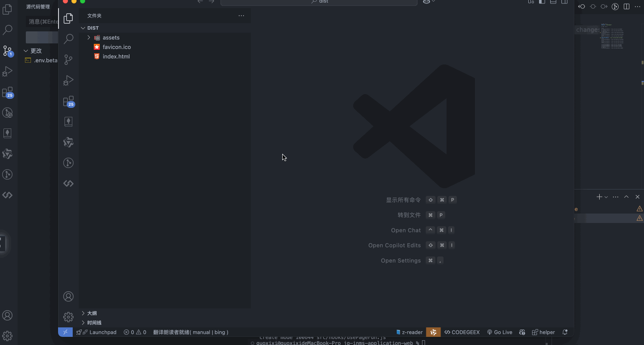
Task: Click the minimap in the background editor
Action: click(x=612, y=36)
